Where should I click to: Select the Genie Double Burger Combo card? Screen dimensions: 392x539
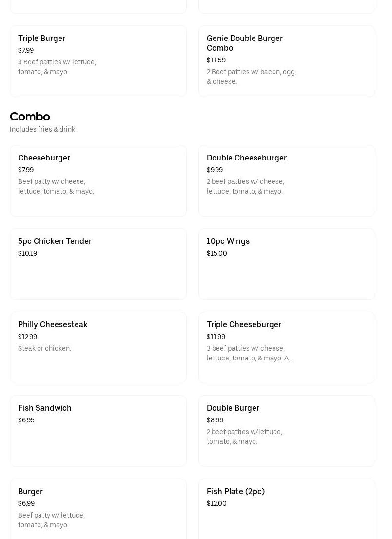click(287, 61)
